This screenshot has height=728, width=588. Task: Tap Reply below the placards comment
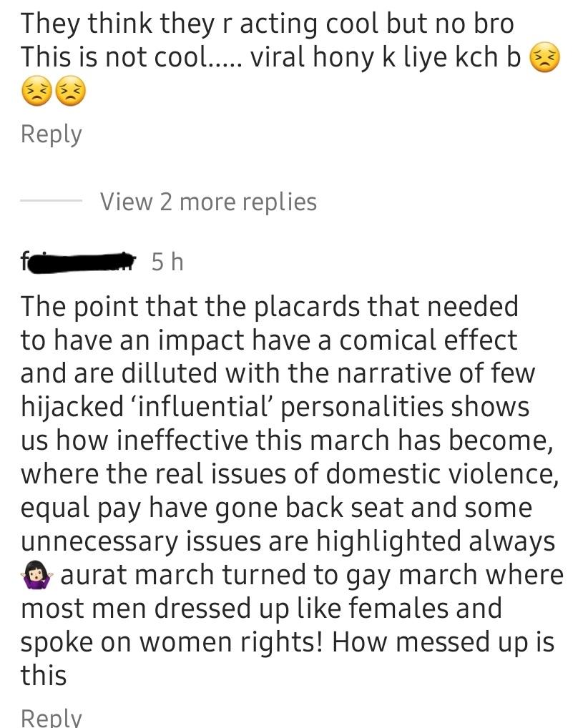click(x=51, y=717)
